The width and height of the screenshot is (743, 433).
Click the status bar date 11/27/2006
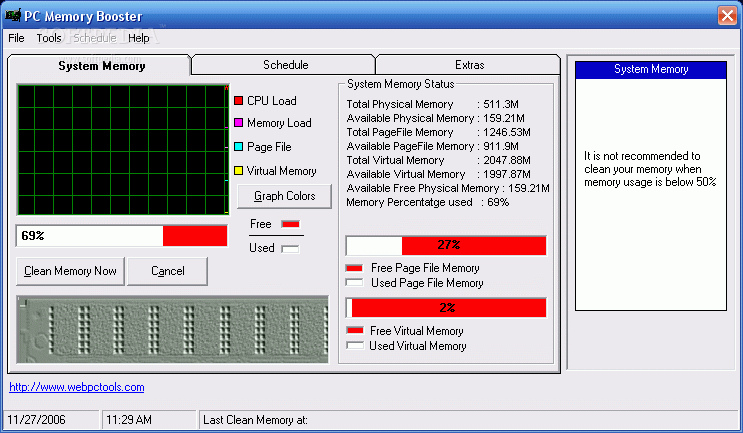point(36,420)
